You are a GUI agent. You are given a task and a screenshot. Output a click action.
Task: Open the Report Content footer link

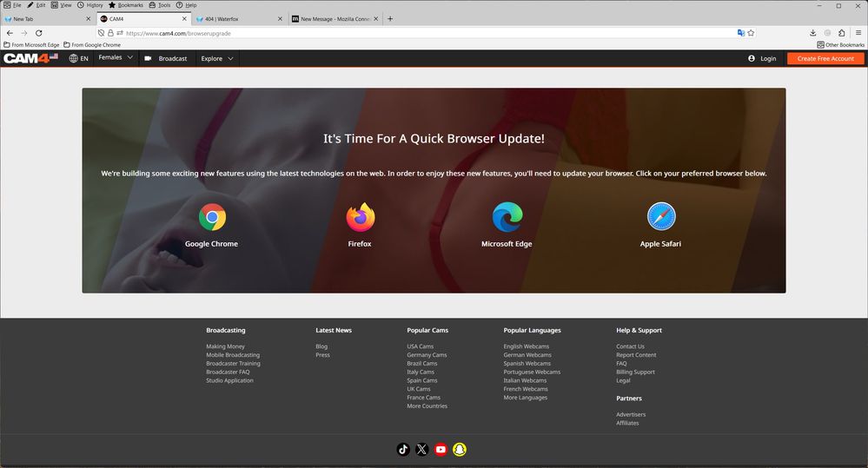pos(636,355)
